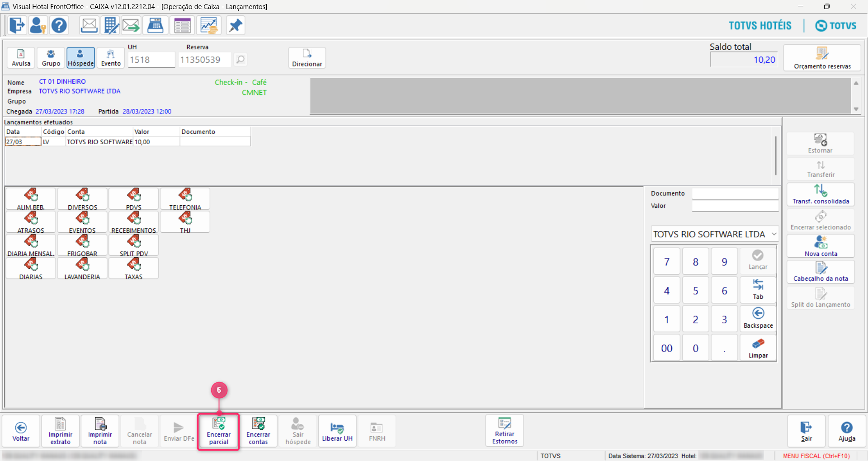Image resolution: width=868 pixels, height=461 pixels.
Task: Click the keypad decimal point key
Action: click(724, 348)
